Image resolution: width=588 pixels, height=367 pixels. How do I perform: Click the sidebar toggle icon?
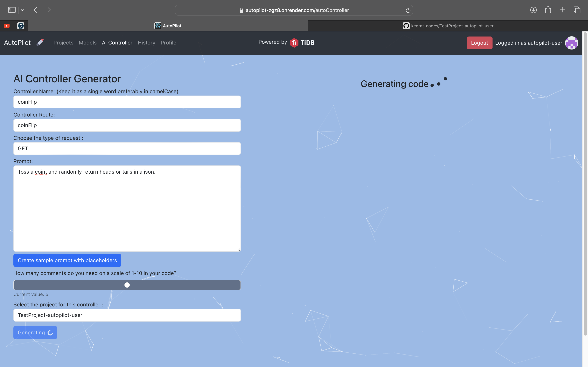tap(12, 10)
